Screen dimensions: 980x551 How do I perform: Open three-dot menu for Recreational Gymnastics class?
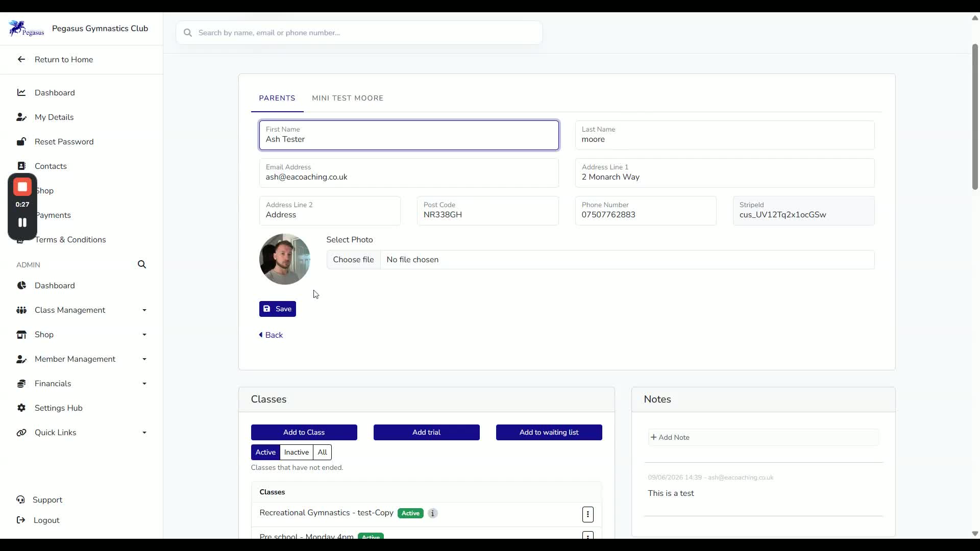[x=587, y=514]
